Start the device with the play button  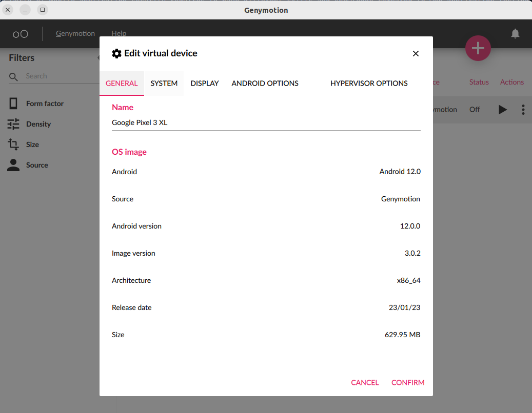click(502, 110)
